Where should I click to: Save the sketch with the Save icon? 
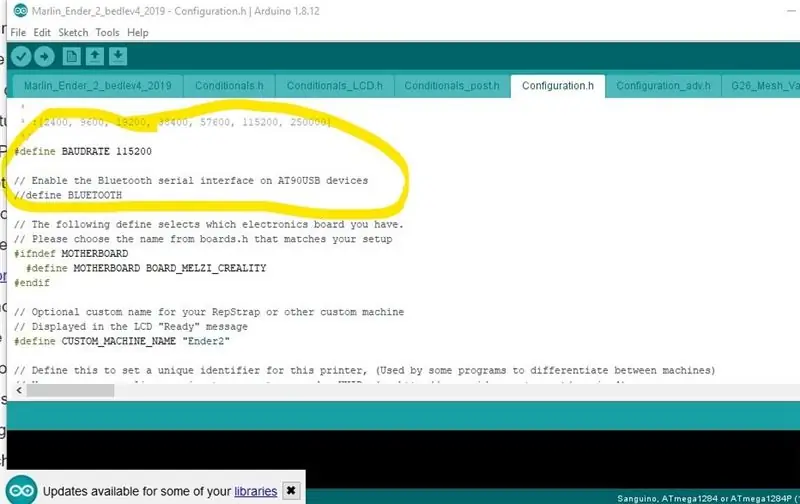(x=118, y=56)
